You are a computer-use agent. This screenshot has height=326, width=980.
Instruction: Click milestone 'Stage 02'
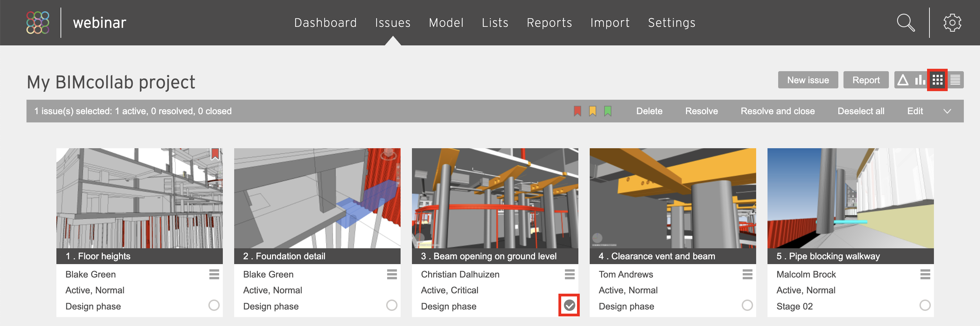pyautogui.click(x=794, y=306)
